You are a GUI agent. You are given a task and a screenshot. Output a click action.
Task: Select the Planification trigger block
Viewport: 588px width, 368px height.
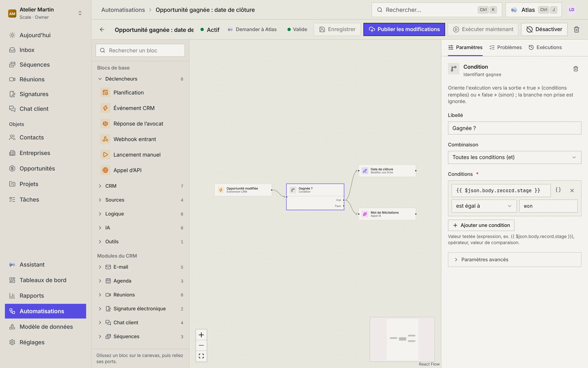[x=140, y=92]
